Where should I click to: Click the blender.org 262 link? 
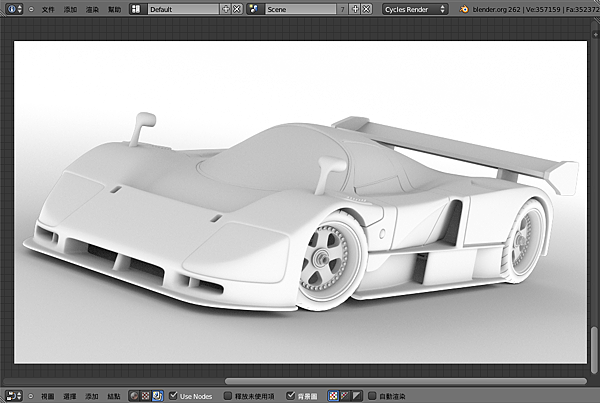[496, 9]
